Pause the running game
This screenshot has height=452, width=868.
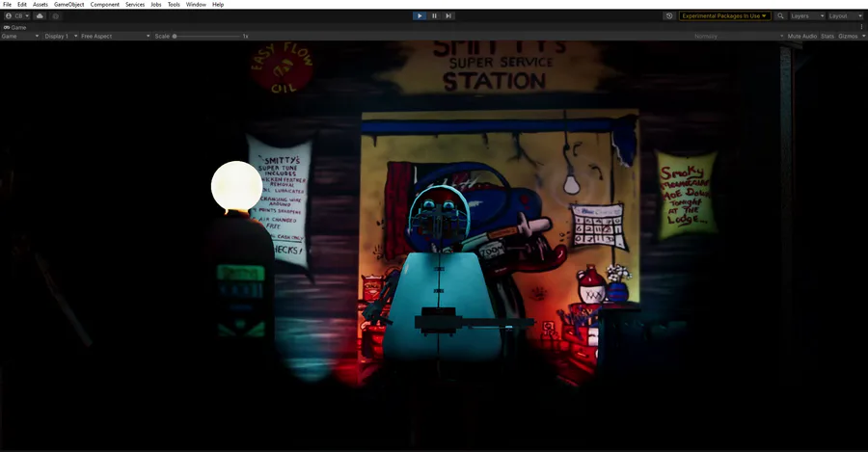[435, 16]
